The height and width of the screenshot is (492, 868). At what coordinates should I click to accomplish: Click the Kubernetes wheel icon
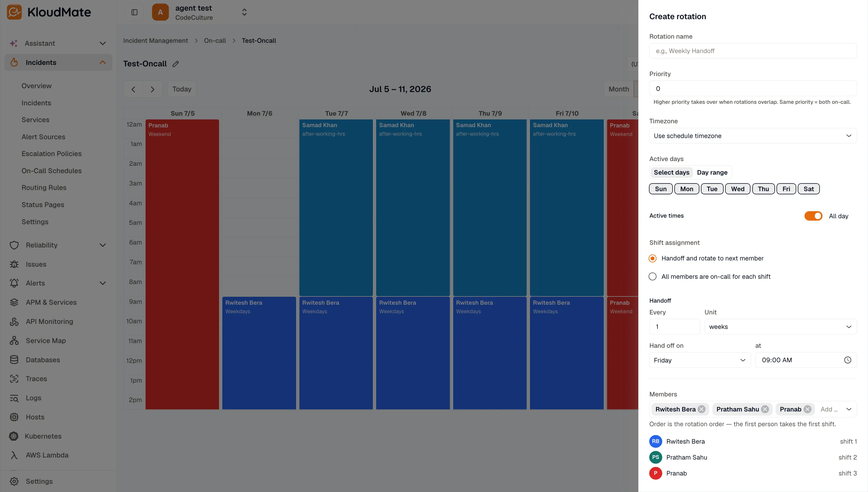tap(14, 436)
